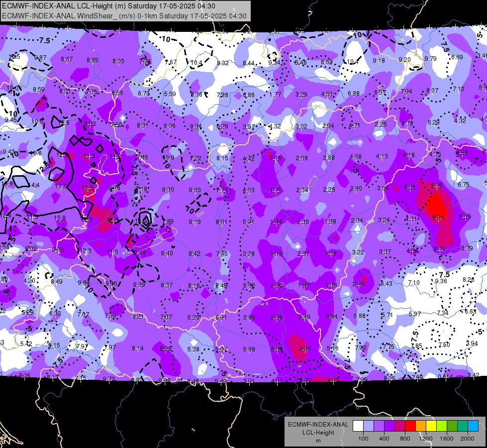Image resolution: width=487 pixels, height=448 pixels.
Task: Click the deep purple legend swatch
Action: (390, 426)
